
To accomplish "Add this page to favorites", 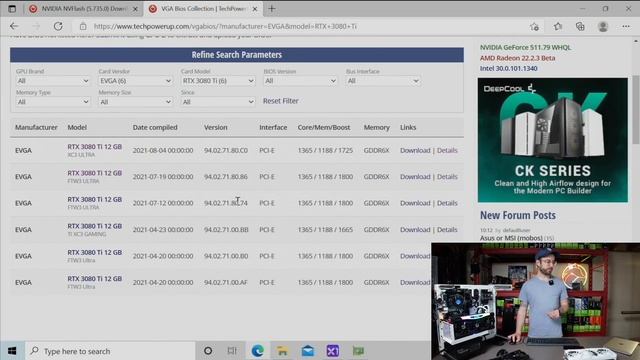I will point(534,27).
